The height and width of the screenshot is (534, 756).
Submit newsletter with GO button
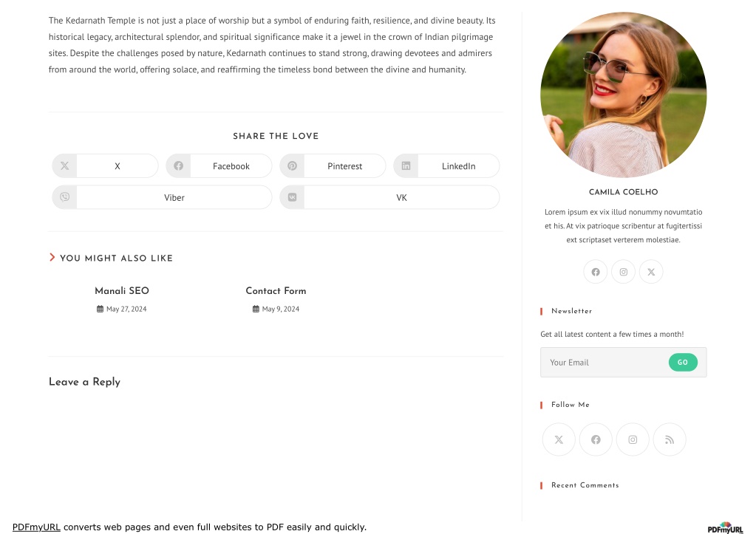click(x=683, y=363)
